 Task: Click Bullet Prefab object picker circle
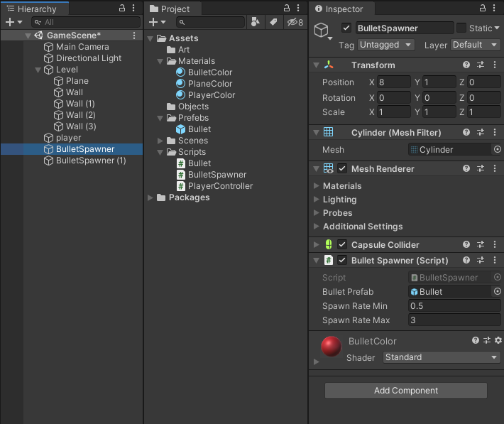point(497,291)
